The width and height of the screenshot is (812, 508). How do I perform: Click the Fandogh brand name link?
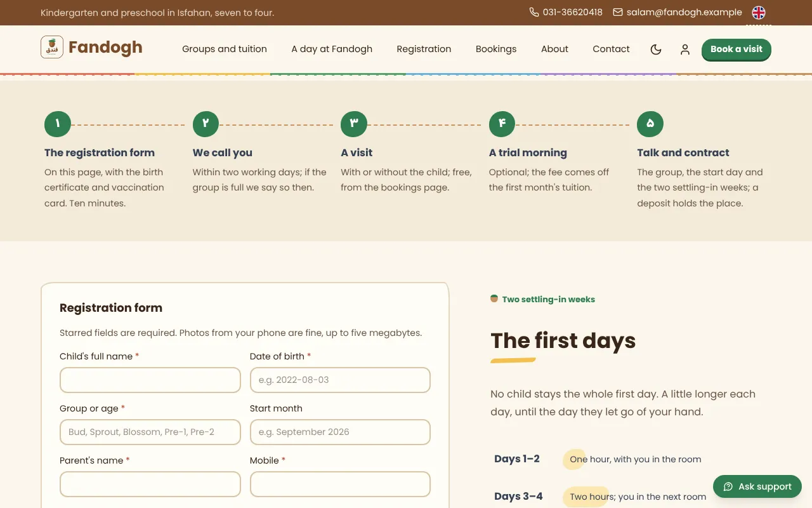[x=105, y=48]
